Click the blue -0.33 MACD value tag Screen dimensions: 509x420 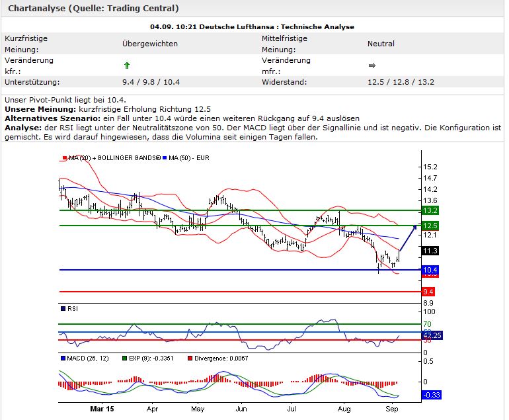point(432,395)
